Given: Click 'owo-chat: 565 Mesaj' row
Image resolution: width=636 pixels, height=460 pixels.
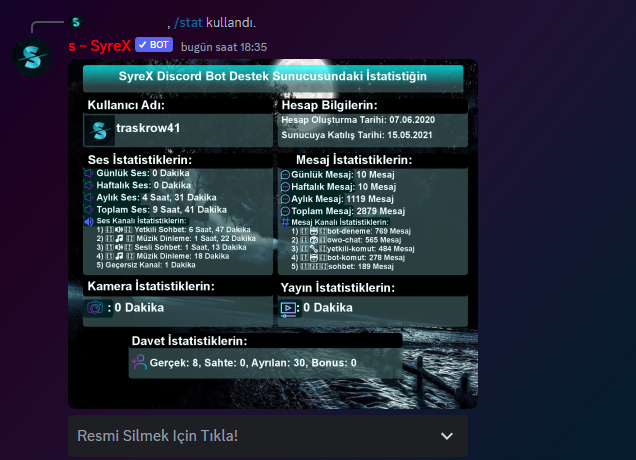Looking at the screenshot, I should [x=346, y=240].
